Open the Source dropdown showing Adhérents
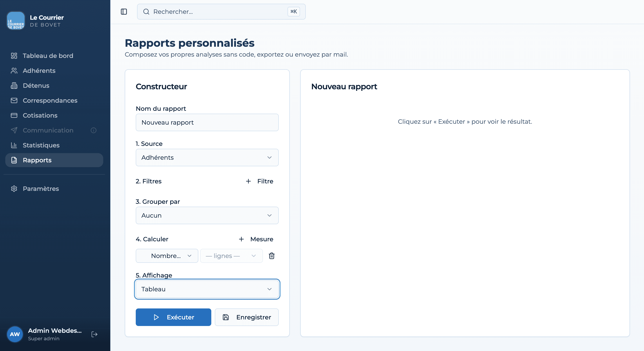This screenshot has height=351, width=644. click(207, 158)
